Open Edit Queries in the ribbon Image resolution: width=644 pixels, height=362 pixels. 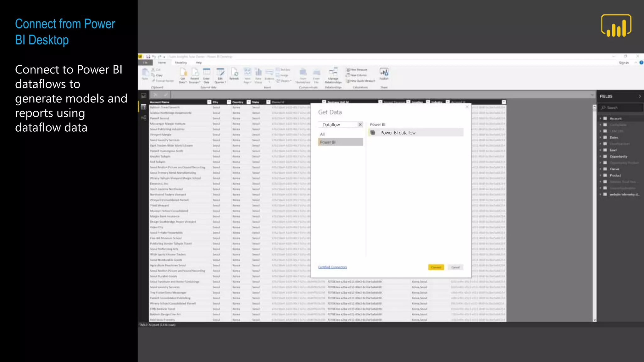tap(220, 76)
